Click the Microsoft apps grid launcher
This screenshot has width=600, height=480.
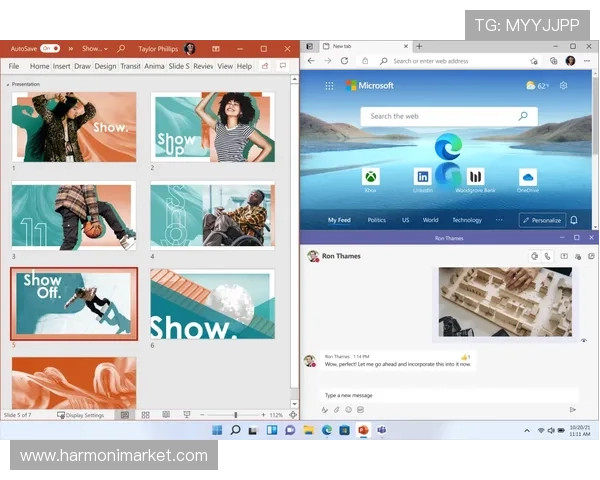(329, 86)
